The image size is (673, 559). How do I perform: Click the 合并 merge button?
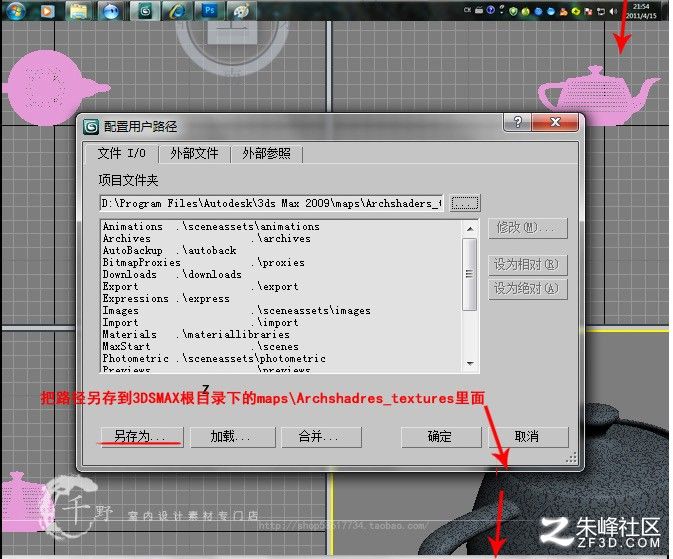click(x=321, y=437)
